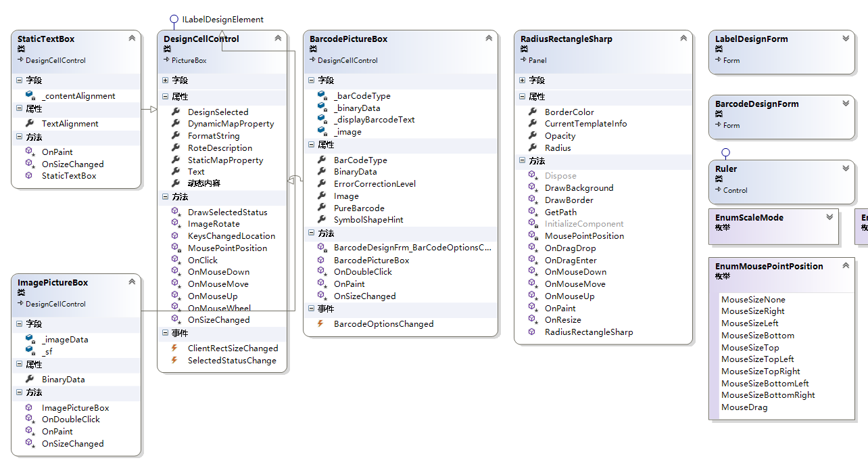Click the field icon beside _barCodeType
The width and height of the screenshot is (868, 473).
322,96
